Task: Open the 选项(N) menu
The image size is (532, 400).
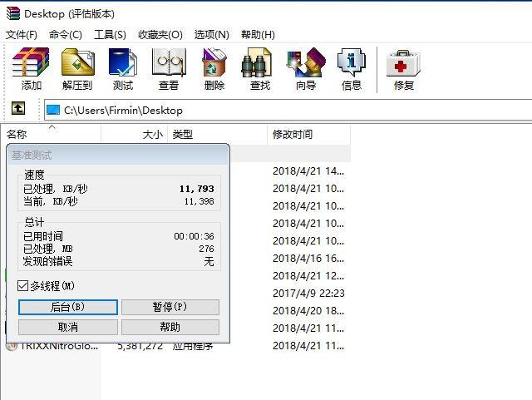Action: [212, 34]
